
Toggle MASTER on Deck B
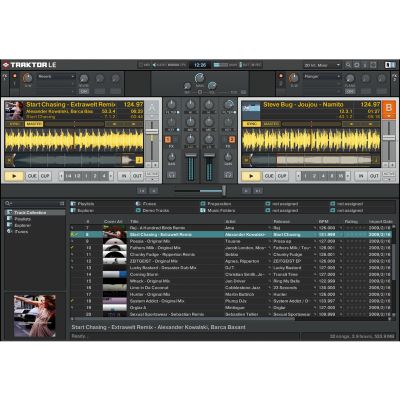tap(271, 124)
